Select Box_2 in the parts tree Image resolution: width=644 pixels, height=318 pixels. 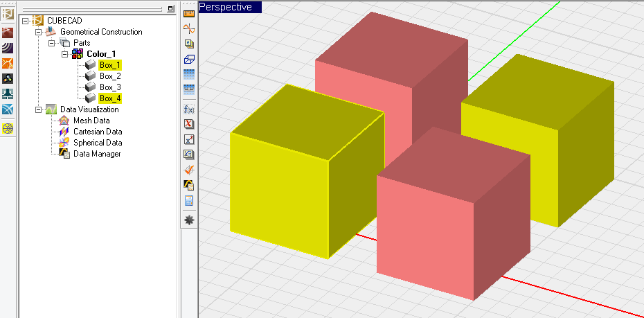(x=110, y=76)
